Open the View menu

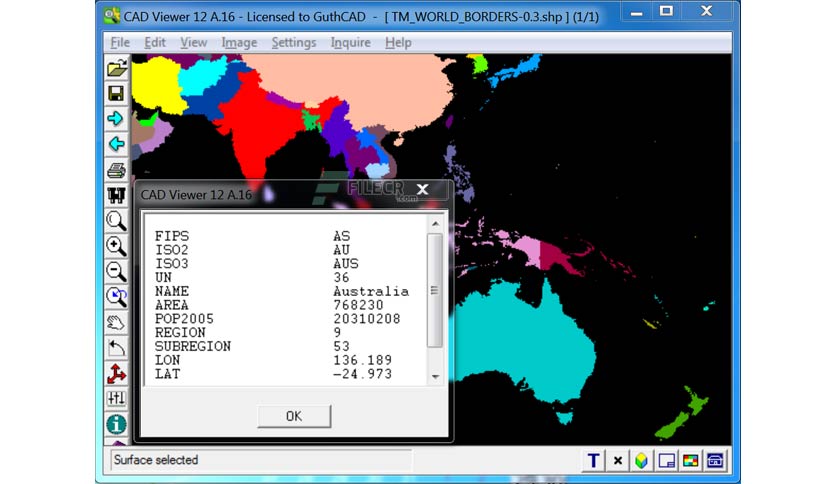tap(193, 43)
